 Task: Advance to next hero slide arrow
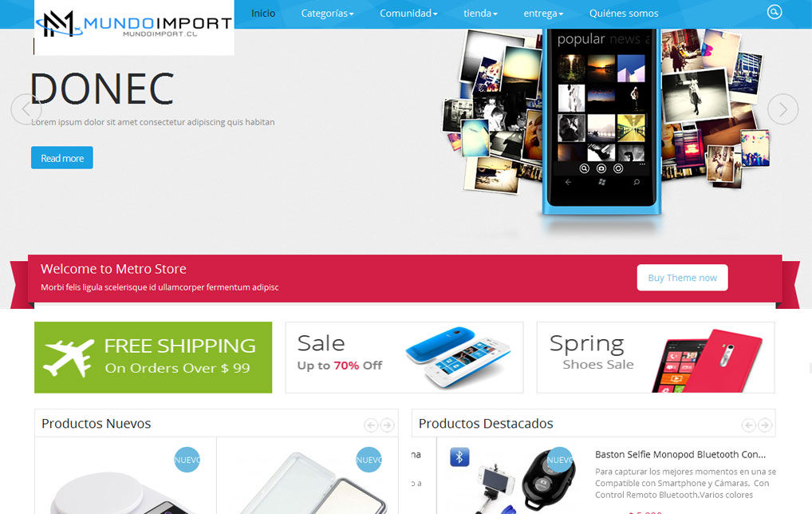[782, 109]
